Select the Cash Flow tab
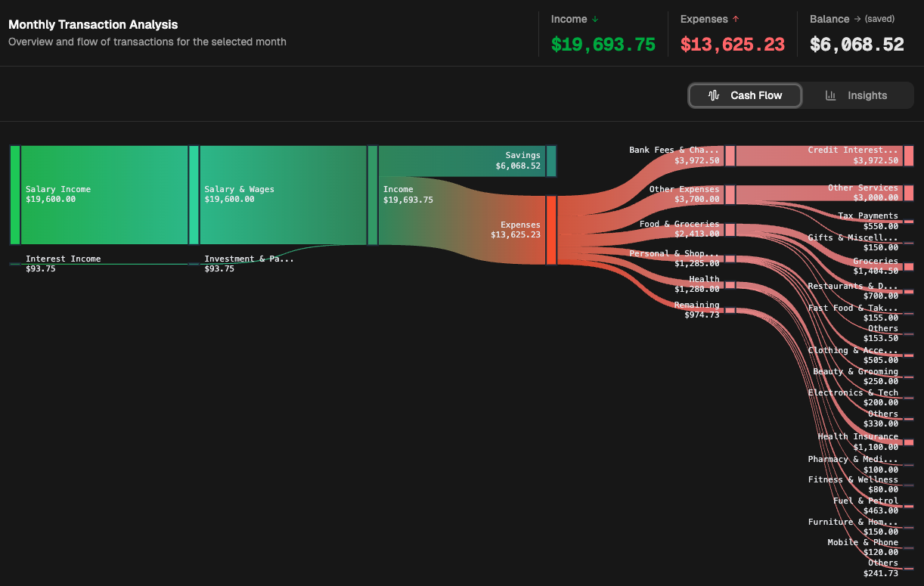 tap(745, 95)
